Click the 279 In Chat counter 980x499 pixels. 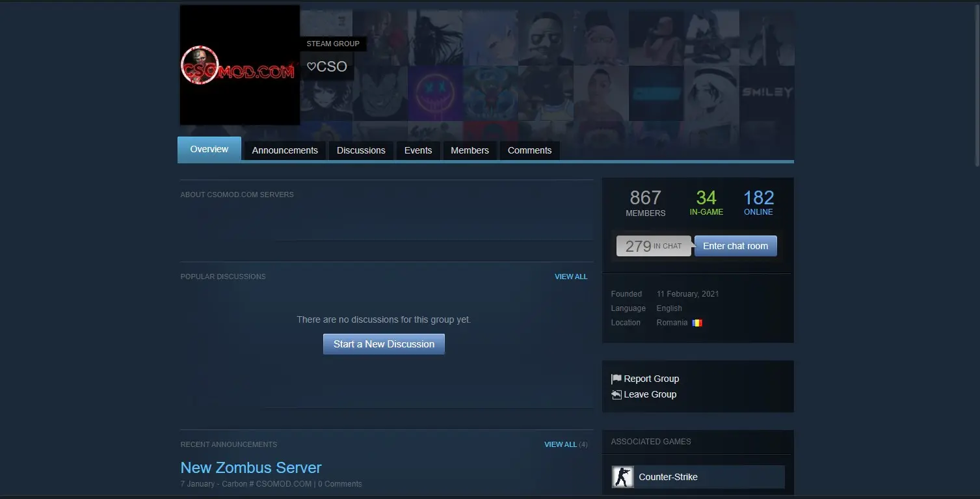click(x=654, y=246)
